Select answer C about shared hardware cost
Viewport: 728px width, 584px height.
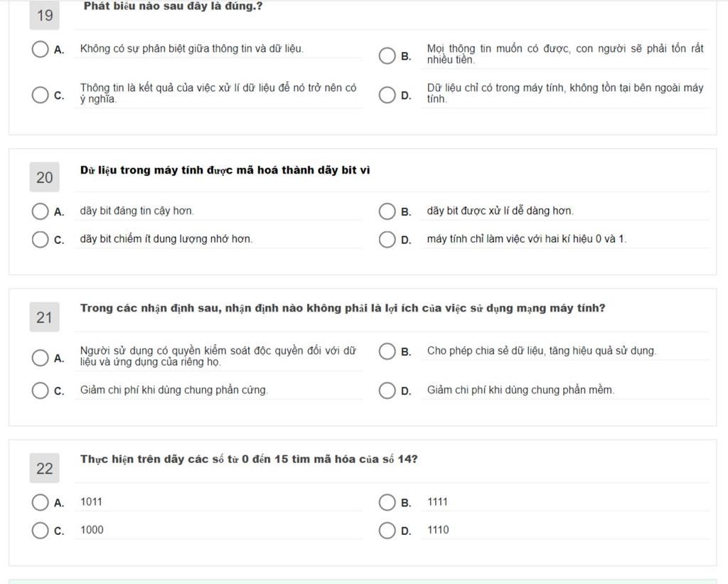pos(40,391)
